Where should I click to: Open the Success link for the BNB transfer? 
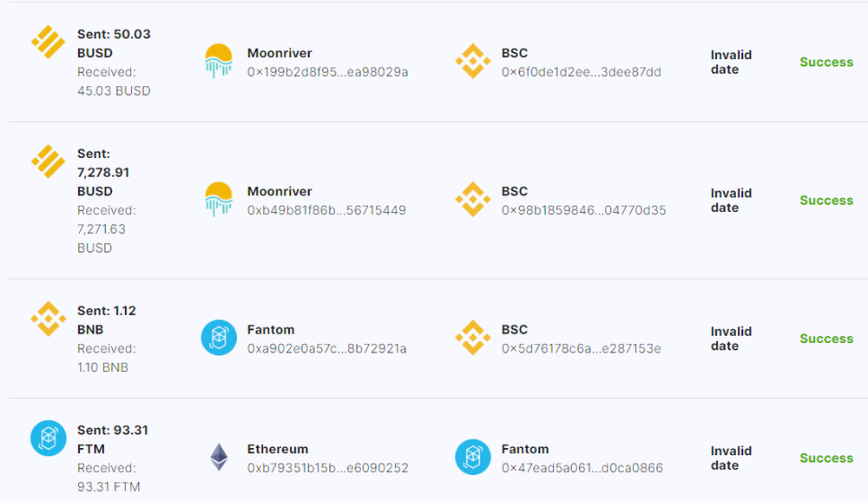[x=825, y=338]
